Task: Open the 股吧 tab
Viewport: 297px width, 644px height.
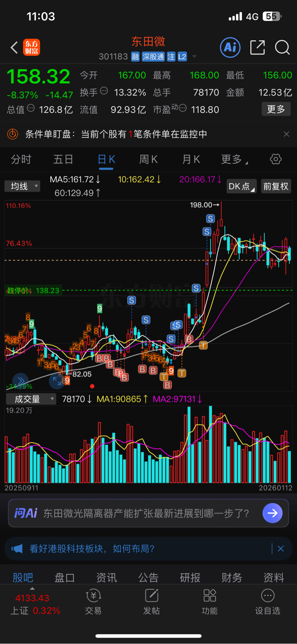Action: 23,577
